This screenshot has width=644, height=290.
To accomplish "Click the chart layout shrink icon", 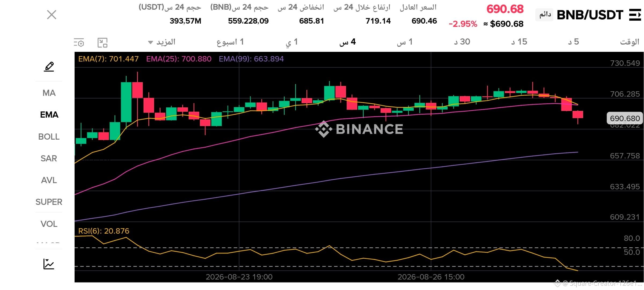I will pos(102,42).
